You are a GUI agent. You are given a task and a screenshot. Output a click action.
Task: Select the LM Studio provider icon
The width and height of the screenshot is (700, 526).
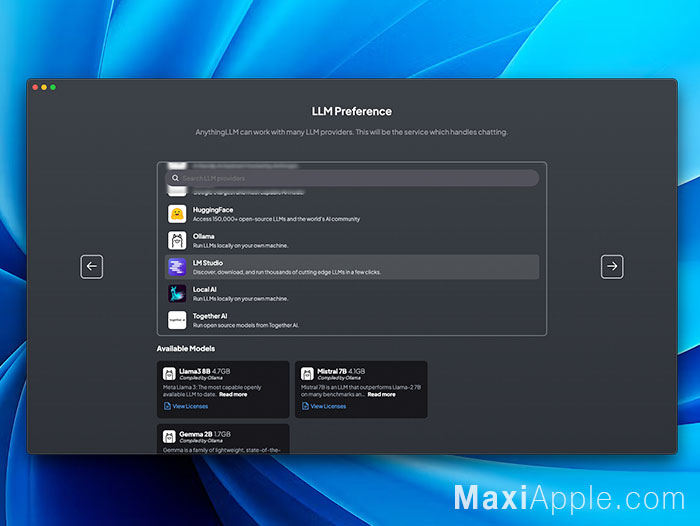[x=177, y=267]
